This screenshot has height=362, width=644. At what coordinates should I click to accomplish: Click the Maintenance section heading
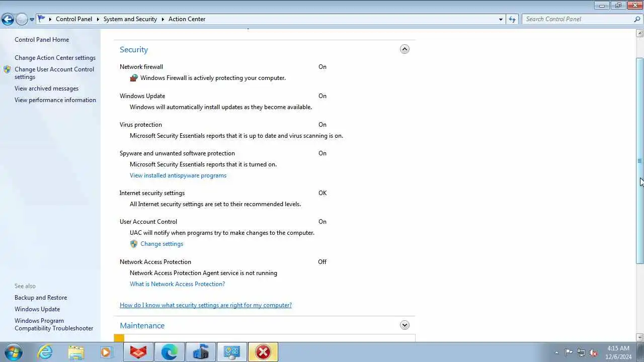click(142, 326)
